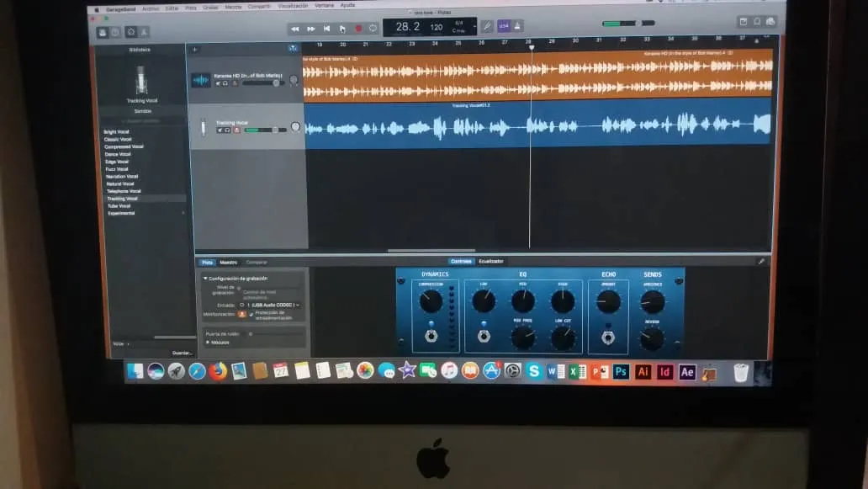Open the Pista menu in menu bar
The width and height of the screenshot is (868, 489).
191,8
